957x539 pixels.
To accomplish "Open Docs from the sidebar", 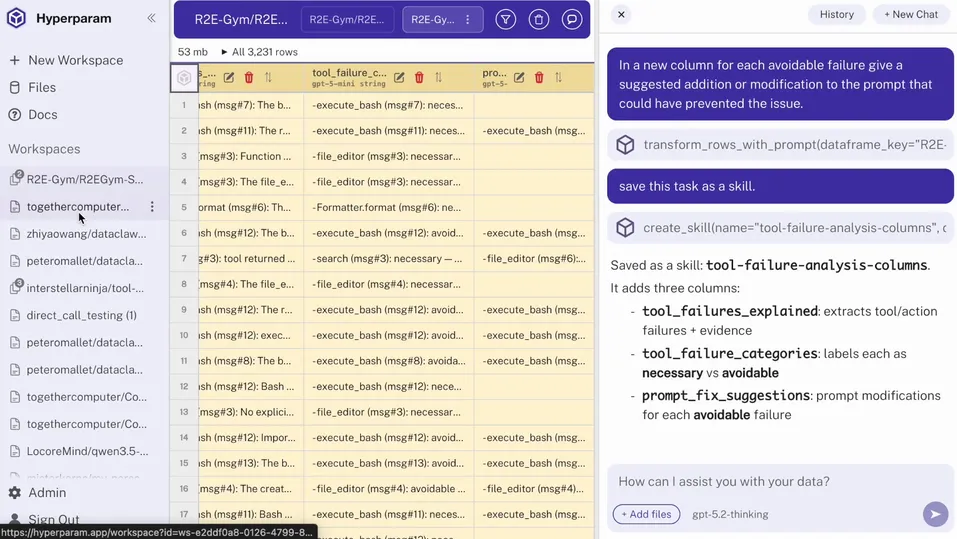I will point(42,115).
